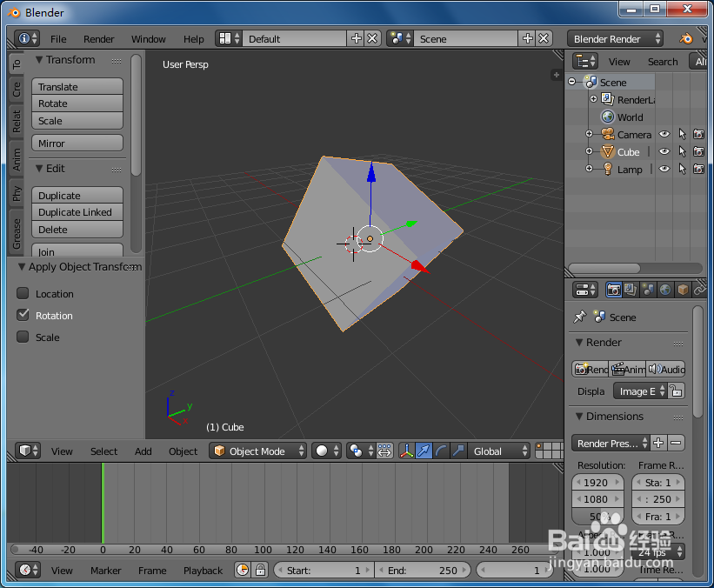Click Duplicate Linked
The image size is (714, 588).
point(77,212)
